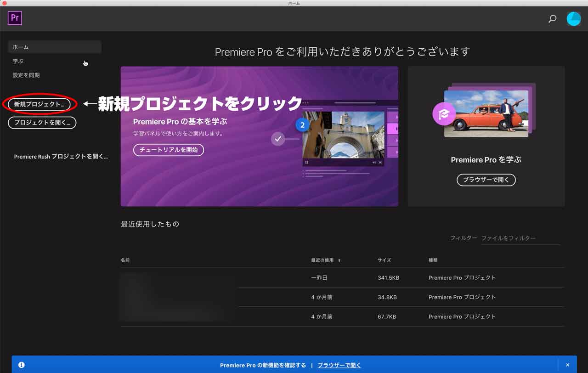
Task: Sort by サイズ column header
Action: point(384,260)
